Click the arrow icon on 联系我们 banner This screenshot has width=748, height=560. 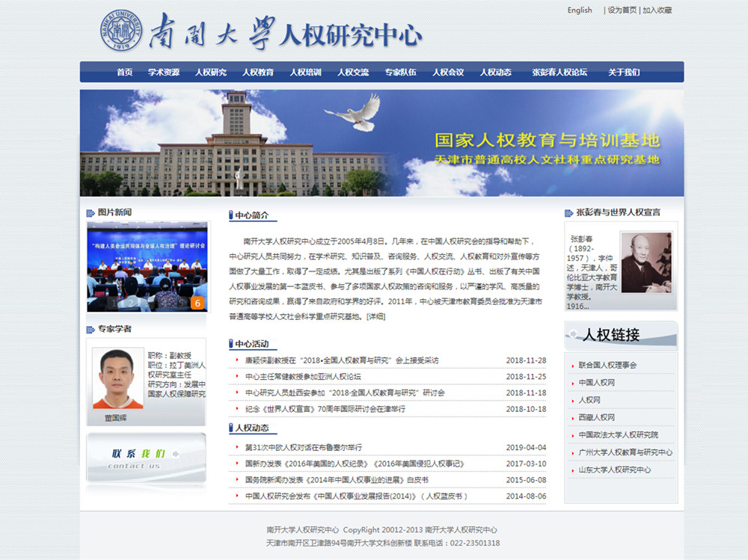(x=177, y=454)
